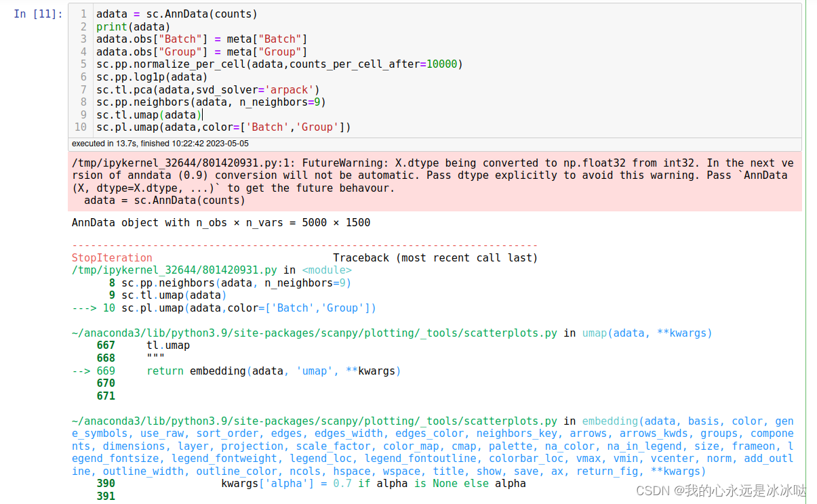This screenshot has width=817, height=504.
Task: Click the <module> traceback reference
Action: pyautogui.click(x=327, y=270)
